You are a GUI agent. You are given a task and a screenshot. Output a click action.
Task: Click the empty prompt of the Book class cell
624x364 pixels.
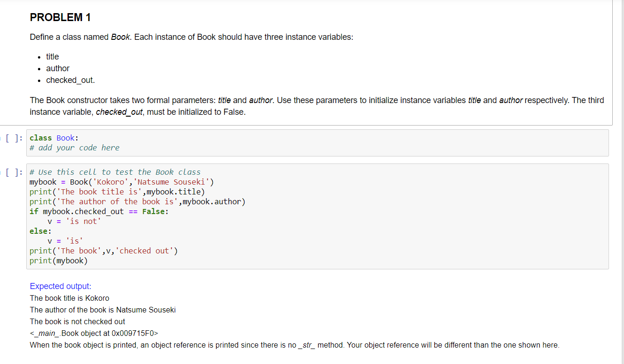click(x=13, y=138)
